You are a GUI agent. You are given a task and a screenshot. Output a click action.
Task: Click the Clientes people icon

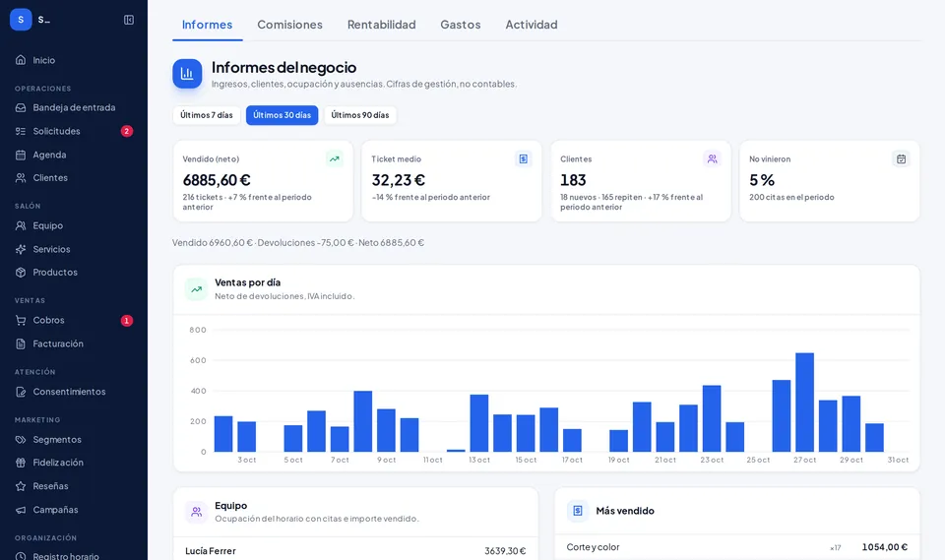(x=21, y=178)
